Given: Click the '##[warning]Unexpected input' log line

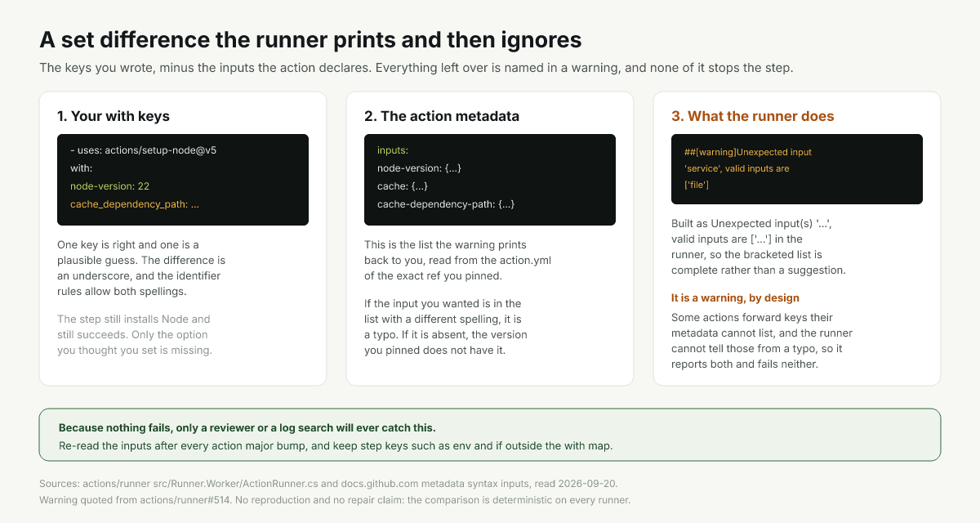Looking at the screenshot, I should coord(748,152).
